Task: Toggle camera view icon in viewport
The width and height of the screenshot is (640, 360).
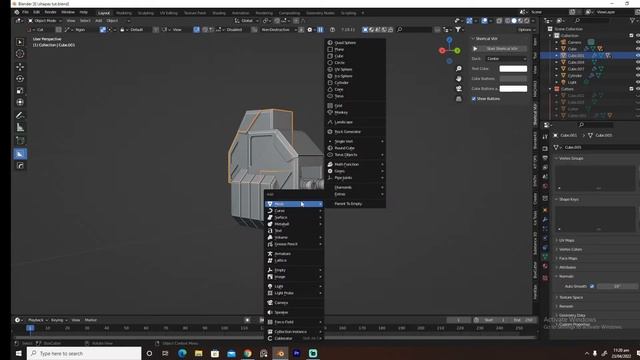Action: click(x=459, y=89)
